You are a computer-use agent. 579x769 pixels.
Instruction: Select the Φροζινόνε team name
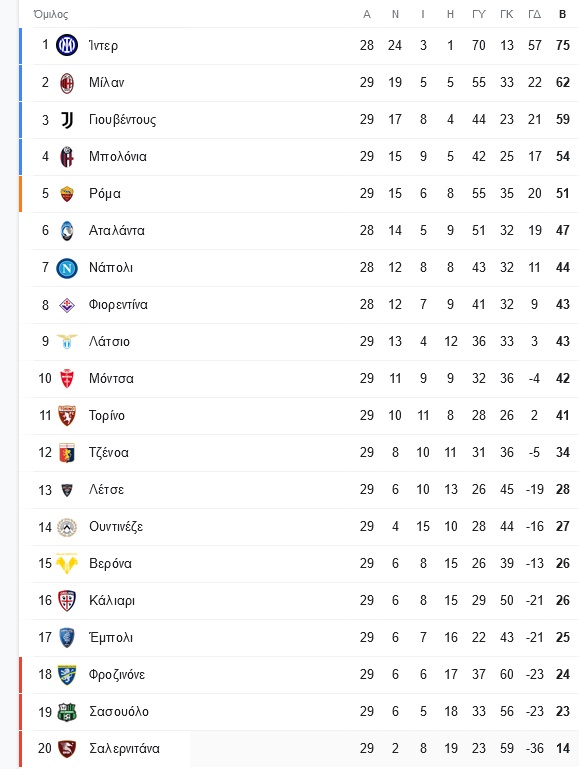[117, 675]
